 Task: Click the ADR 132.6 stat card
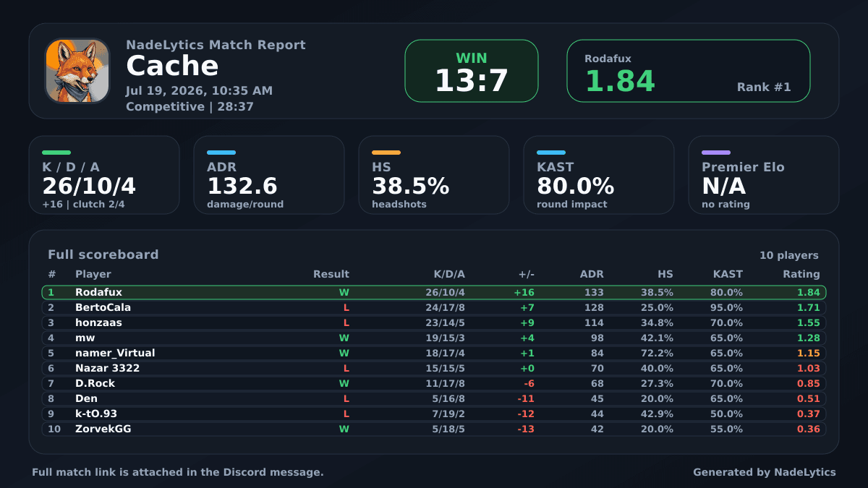click(x=269, y=175)
